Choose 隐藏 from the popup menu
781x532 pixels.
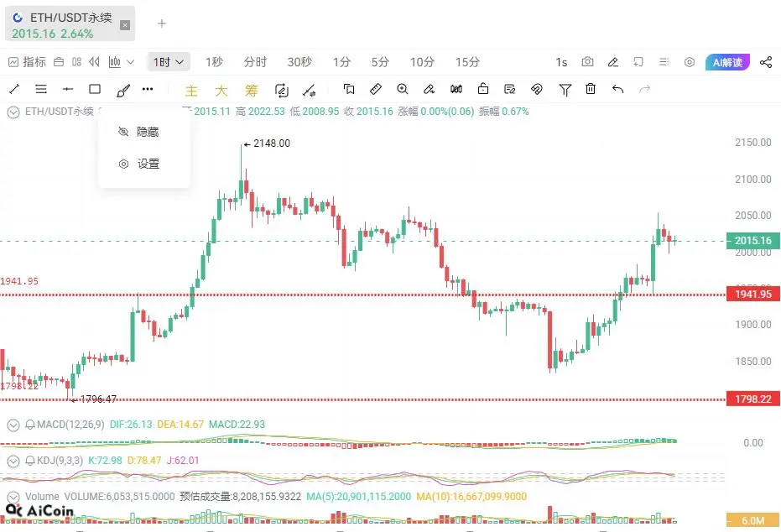pos(144,132)
